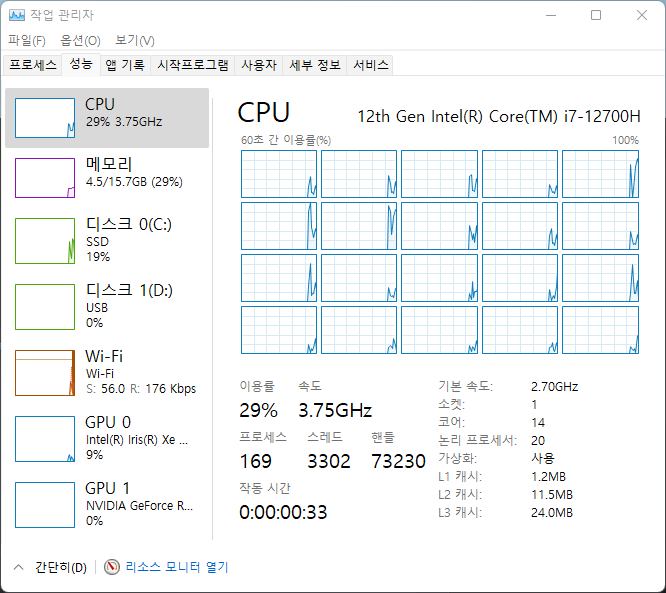Collapse to simple view via 간단히 chevron
The image size is (666, 593).
tap(18, 567)
